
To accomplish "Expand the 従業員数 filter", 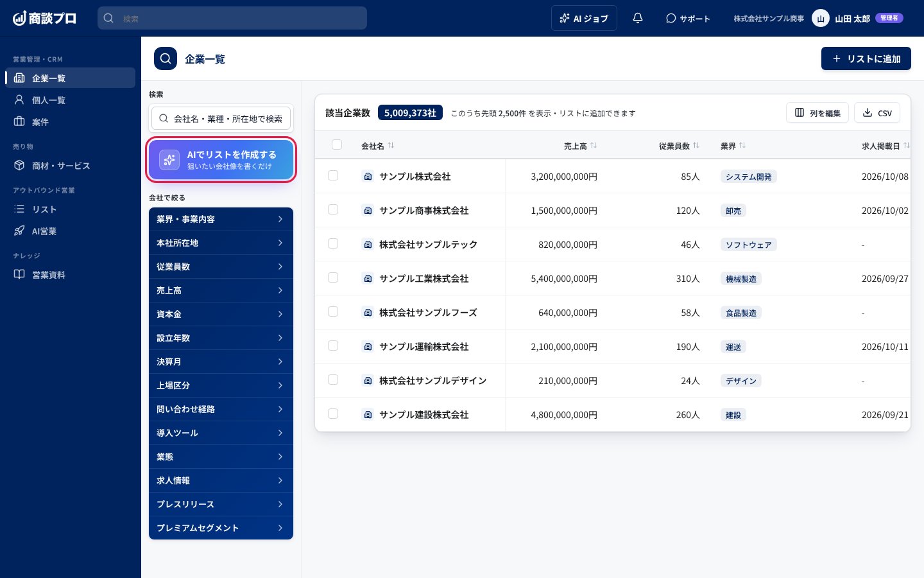I will tap(221, 267).
